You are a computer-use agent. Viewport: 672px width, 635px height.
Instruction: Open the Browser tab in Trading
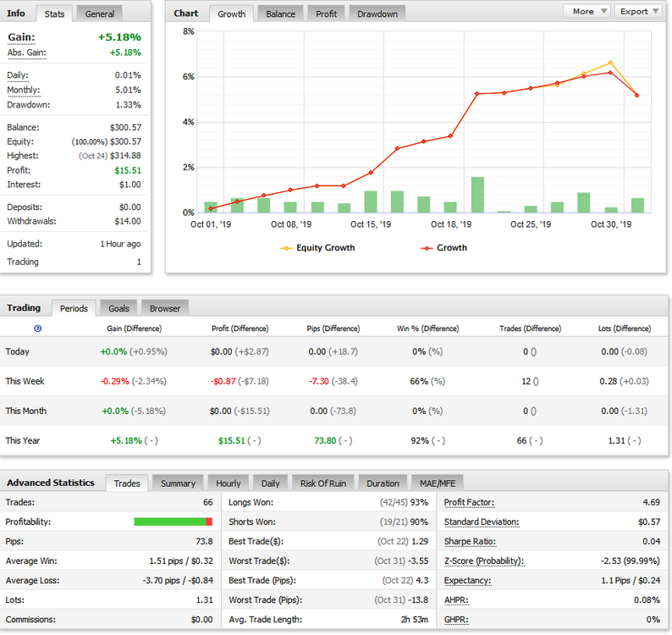pos(164,308)
